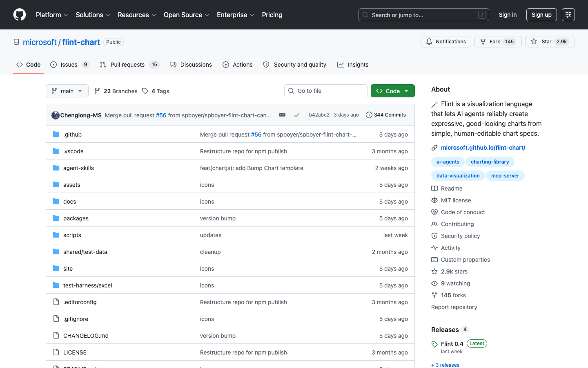Image resolution: width=588 pixels, height=368 pixels.
Task: Open the 344 Commits history link
Action: 386,115
